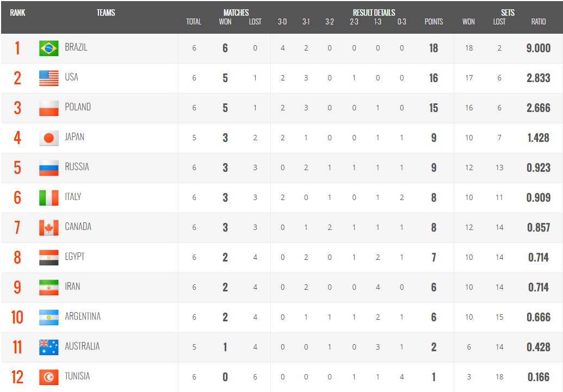The image size is (563, 392).
Task: Click the USA flag icon
Action: point(49,78)
